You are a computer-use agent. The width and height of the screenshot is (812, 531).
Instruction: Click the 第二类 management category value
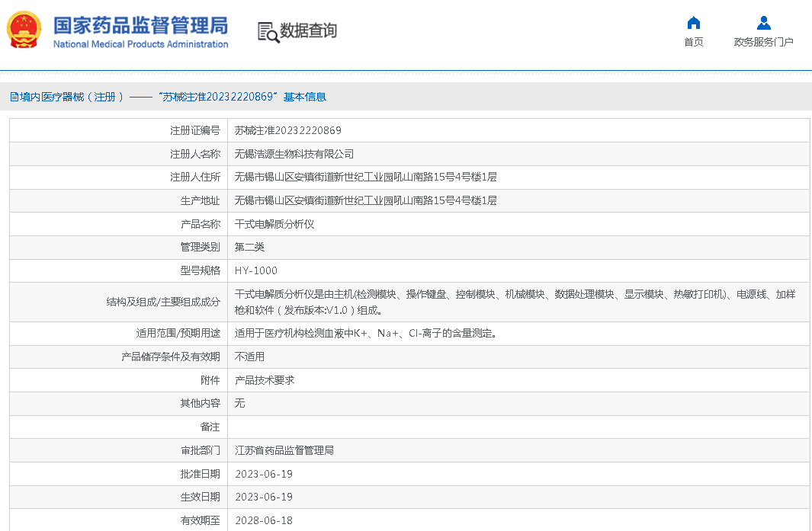tap(249, 247)
